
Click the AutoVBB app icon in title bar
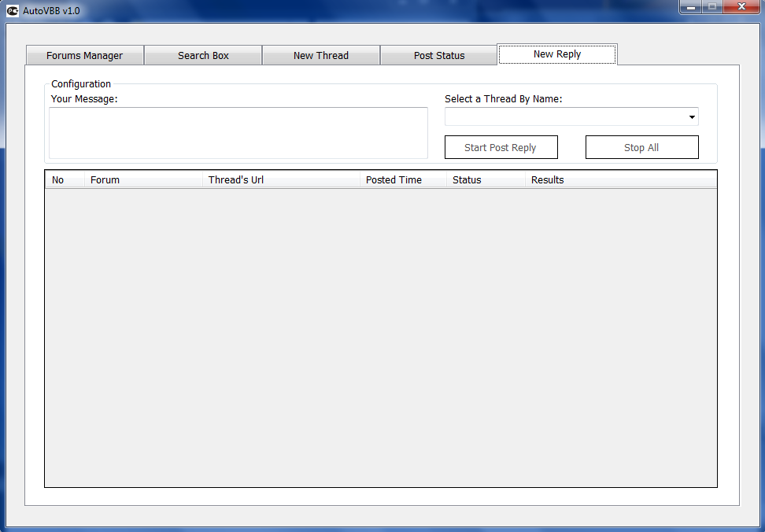coord(12,10)
